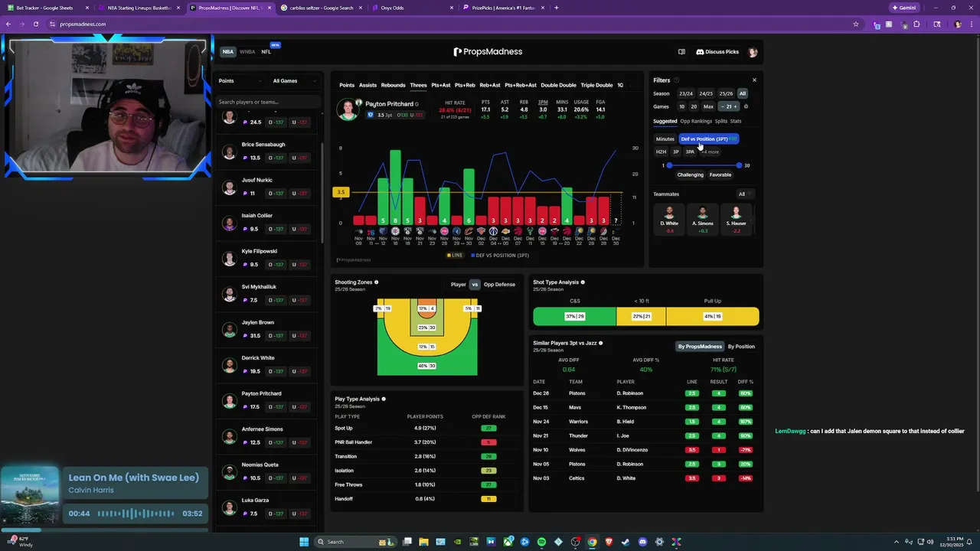
Task: Switch Shooting Zones to Opp Defense
Action: pos(499,285)
